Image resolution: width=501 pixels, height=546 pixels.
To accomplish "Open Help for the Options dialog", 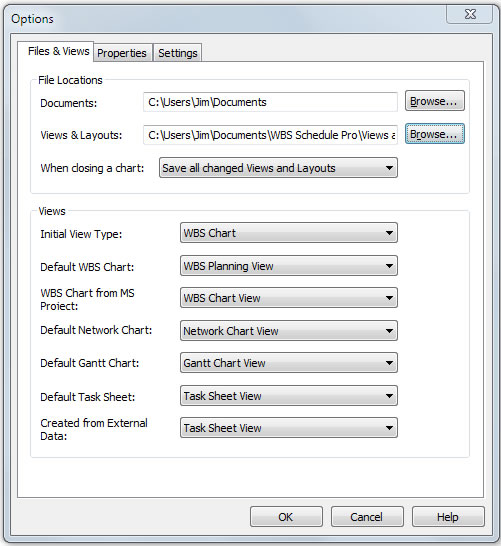I will [448, 517].
